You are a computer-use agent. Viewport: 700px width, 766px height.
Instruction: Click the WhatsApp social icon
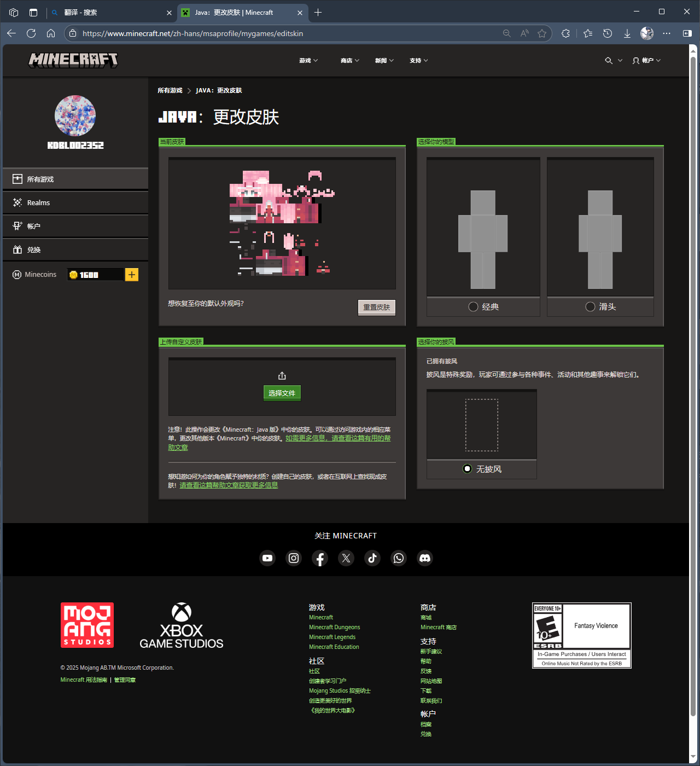coord(399,558)
